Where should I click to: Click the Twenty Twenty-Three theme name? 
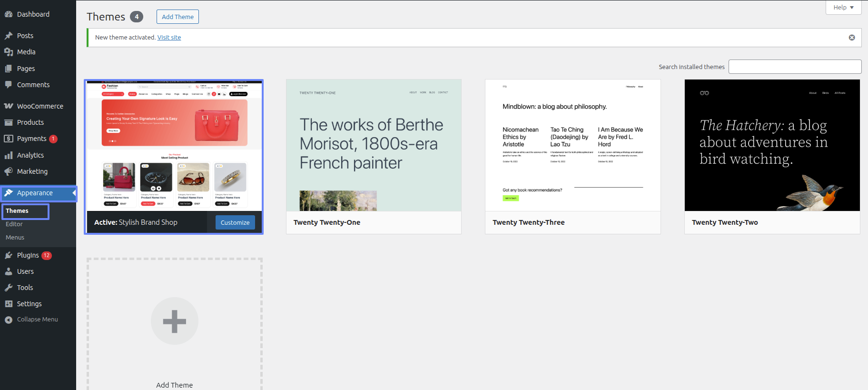click(x=529, y=222)
